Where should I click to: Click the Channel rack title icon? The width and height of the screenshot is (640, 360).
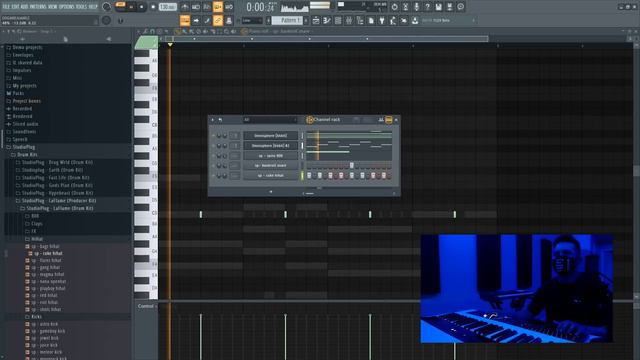310,120
